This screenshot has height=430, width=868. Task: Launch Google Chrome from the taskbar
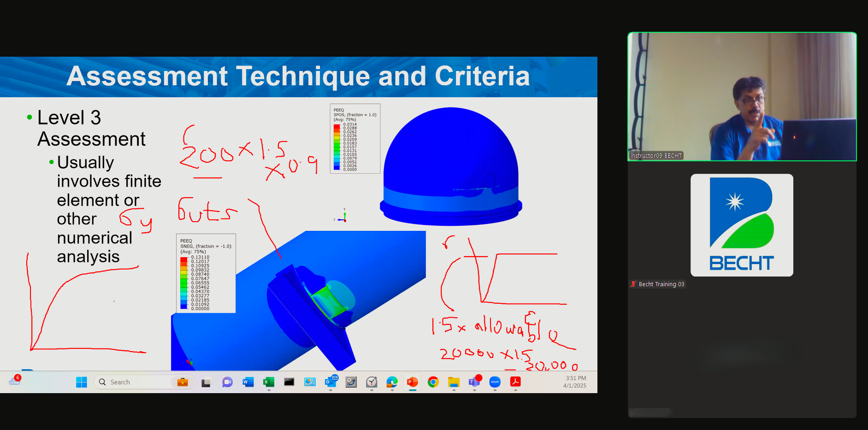pyautogui.click(x=433, y=382)
